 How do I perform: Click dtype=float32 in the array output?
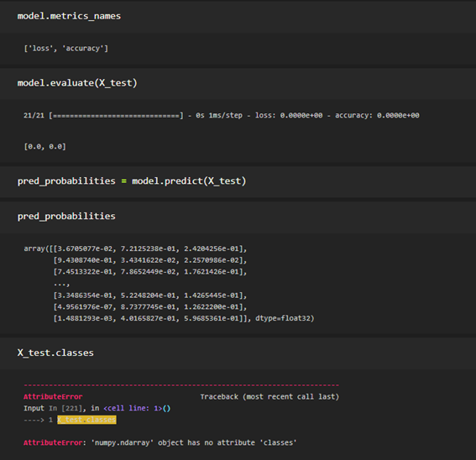click(285, 318)
